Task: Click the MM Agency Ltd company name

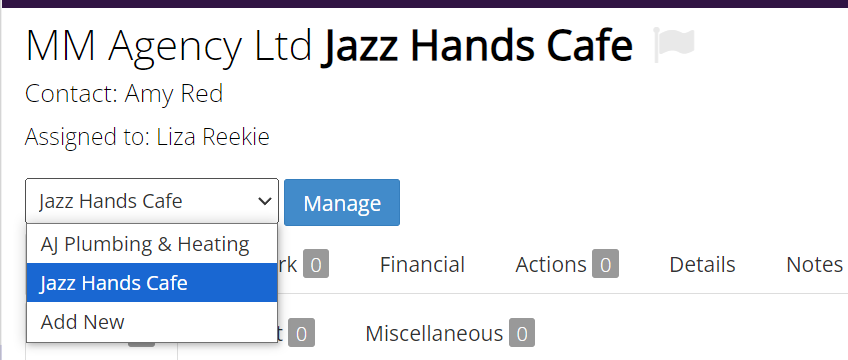Action: tap(169, 45)
